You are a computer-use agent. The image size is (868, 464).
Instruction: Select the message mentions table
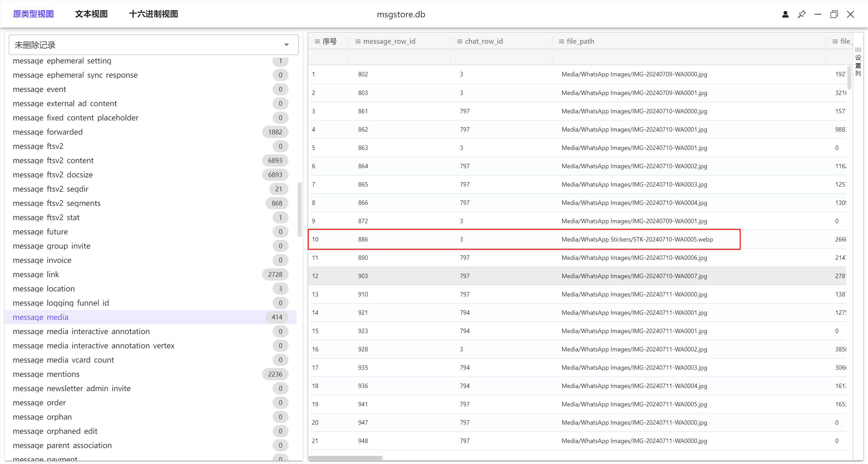46,374
